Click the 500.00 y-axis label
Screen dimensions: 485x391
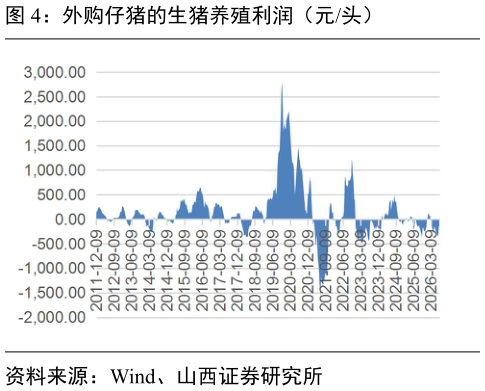(61, 195)
